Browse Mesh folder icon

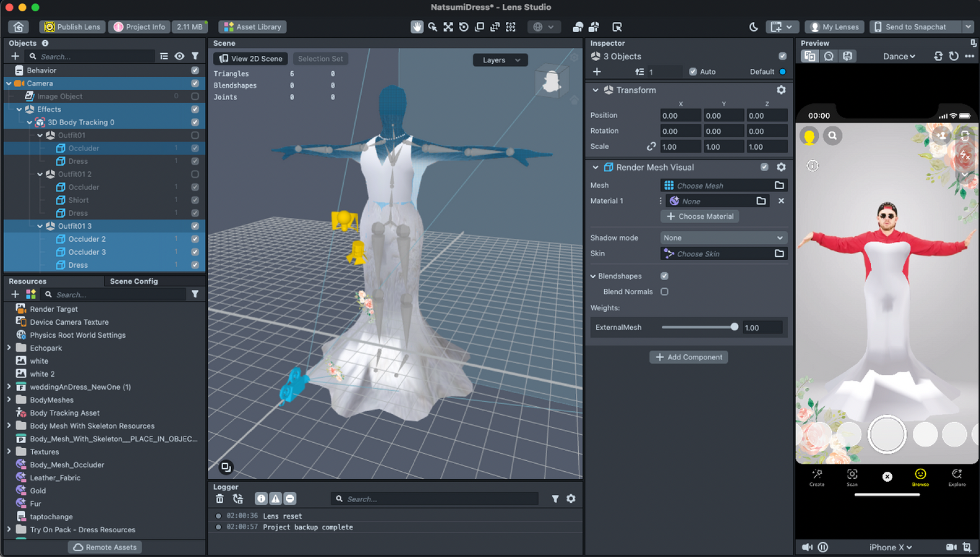point(779,185)
